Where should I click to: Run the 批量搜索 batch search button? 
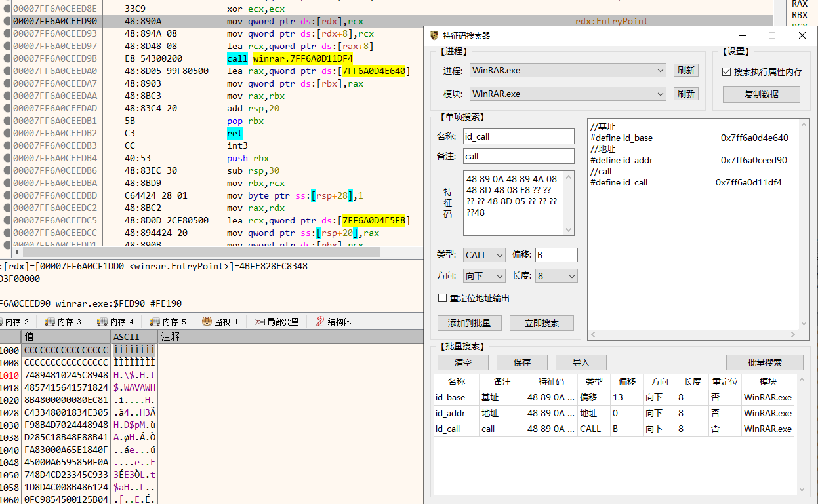pos(765,362)
